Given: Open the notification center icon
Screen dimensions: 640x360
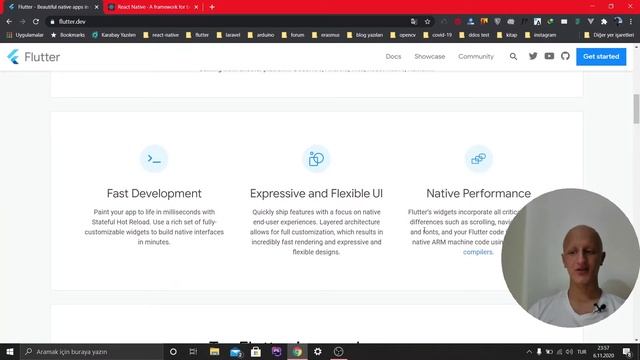Looking at the screenshot, I should point(627,351).
